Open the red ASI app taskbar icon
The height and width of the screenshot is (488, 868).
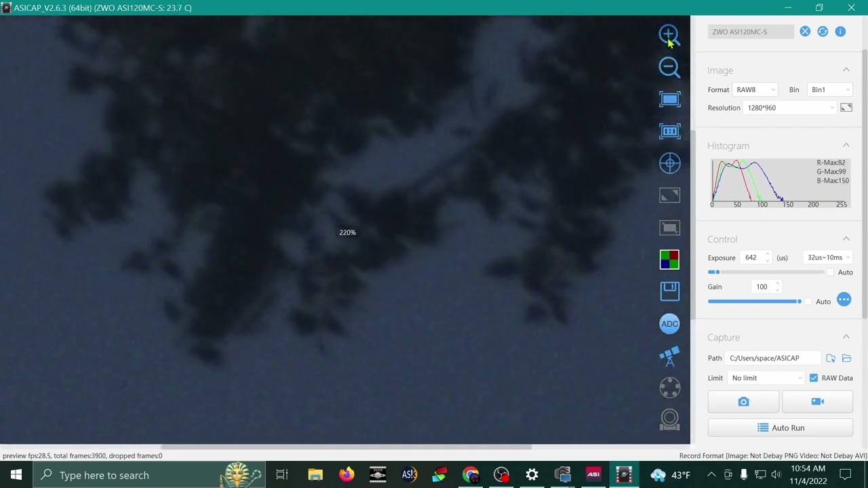[x=593, y=475]
